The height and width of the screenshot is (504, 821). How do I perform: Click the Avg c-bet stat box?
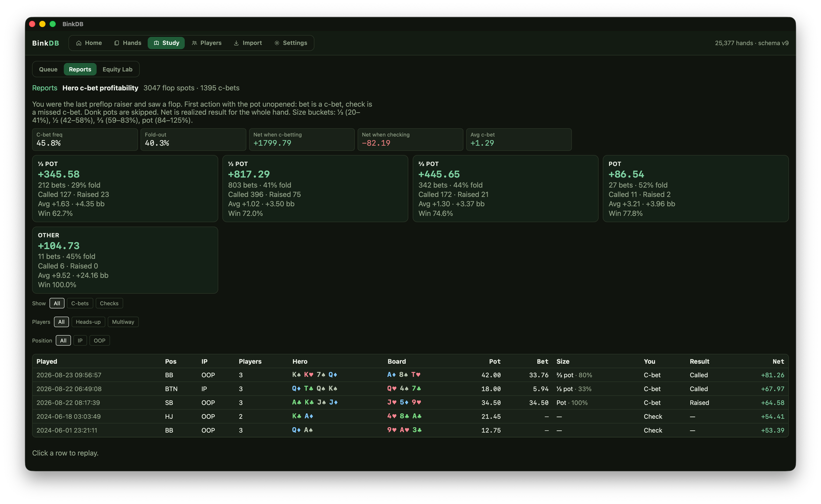519,139
